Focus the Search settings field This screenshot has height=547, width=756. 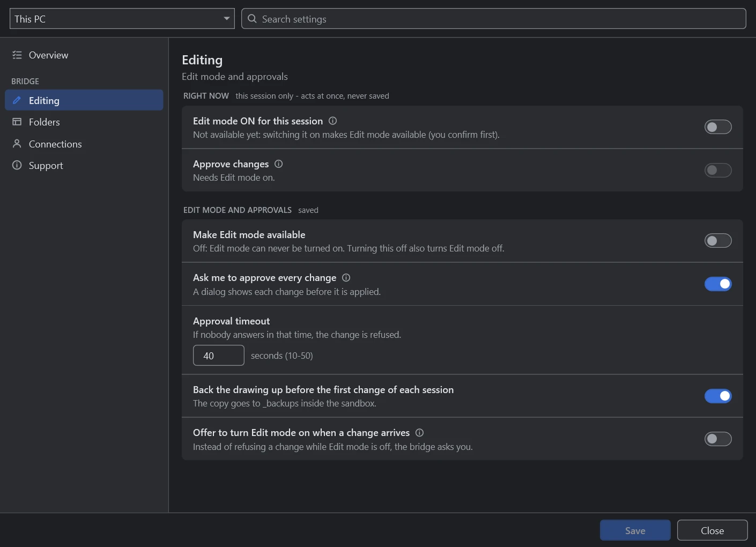[x=494, y=19]
